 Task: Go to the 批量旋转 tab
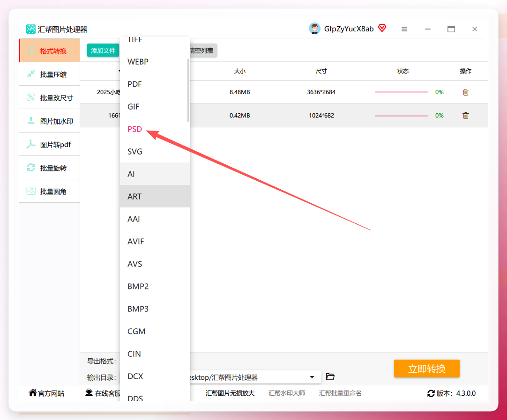(x=50, y=168)
